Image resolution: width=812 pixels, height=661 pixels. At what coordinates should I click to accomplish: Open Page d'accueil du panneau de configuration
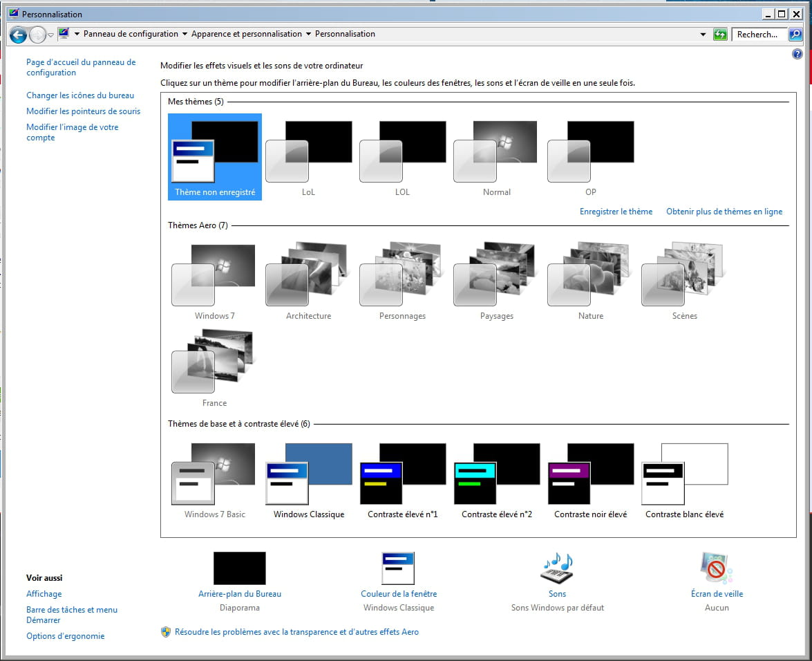81,67
